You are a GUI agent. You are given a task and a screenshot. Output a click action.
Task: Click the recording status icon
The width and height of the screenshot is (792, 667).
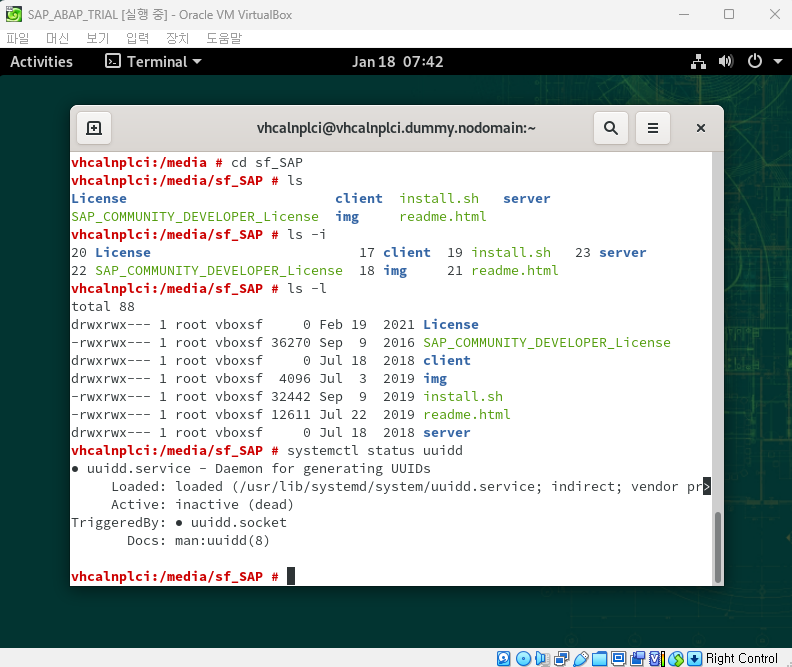point(637,658)
